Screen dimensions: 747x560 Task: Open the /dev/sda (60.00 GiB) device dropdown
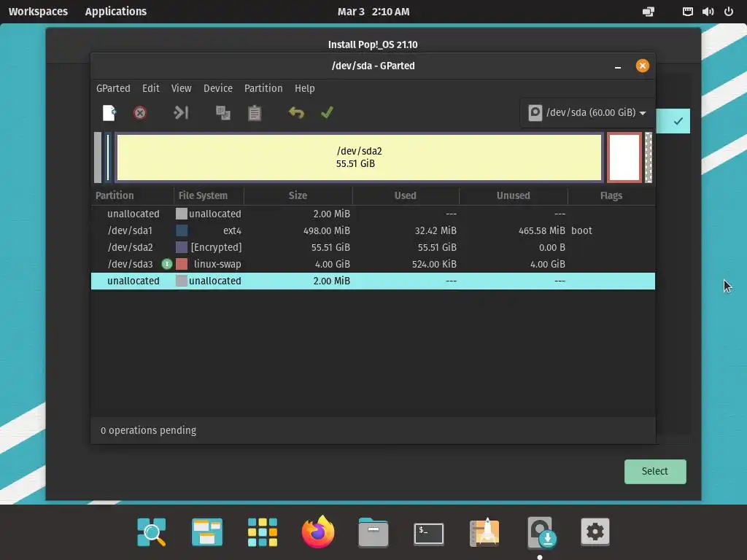pyautogui.click(x=587, y=113)
